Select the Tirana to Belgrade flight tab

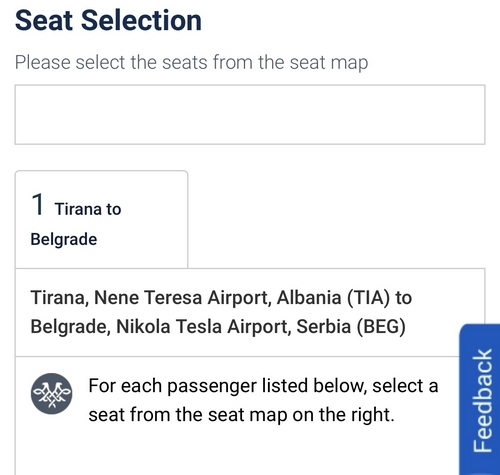pyautogui.click(x=101, y=219)
